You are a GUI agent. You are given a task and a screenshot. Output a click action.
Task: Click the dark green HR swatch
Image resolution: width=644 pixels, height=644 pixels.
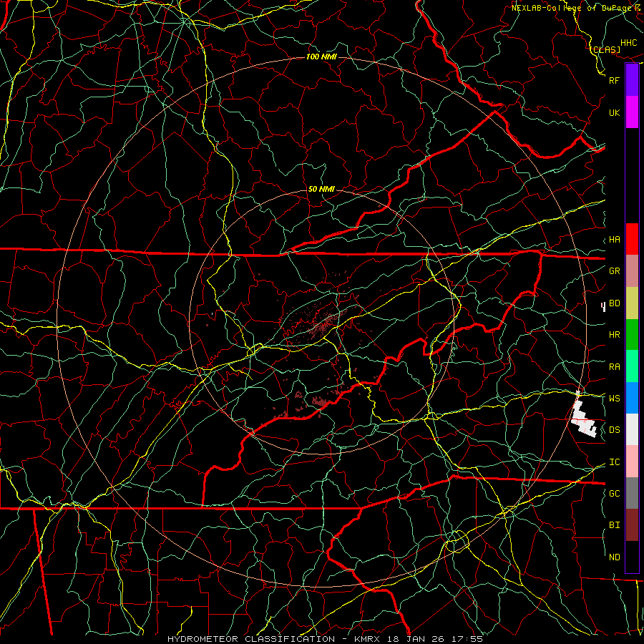632,335
